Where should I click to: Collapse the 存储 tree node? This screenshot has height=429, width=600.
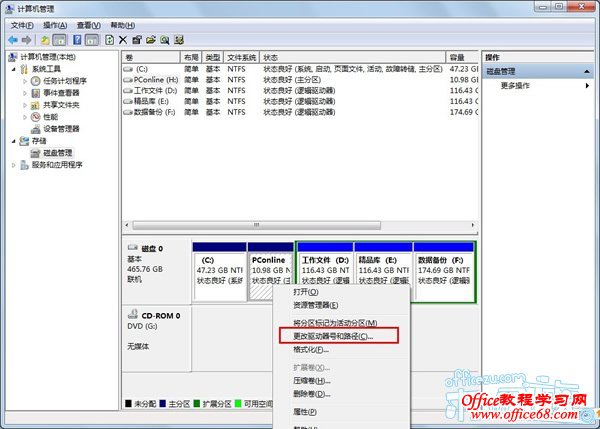pos(14,141)
